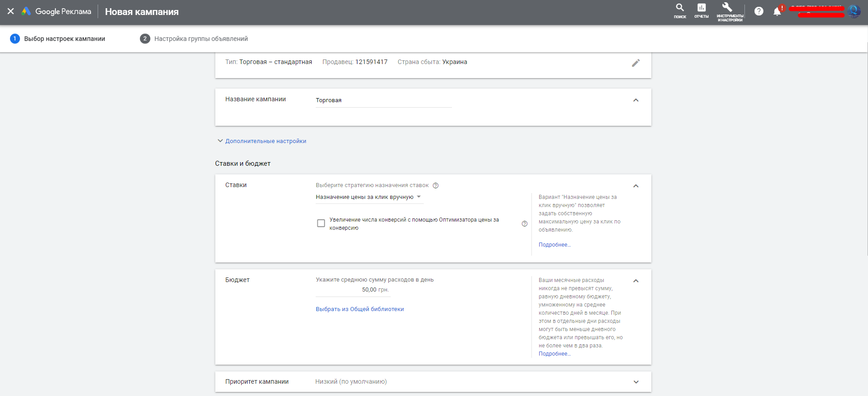Collapse the Bids panel chevron

(635, 186)
